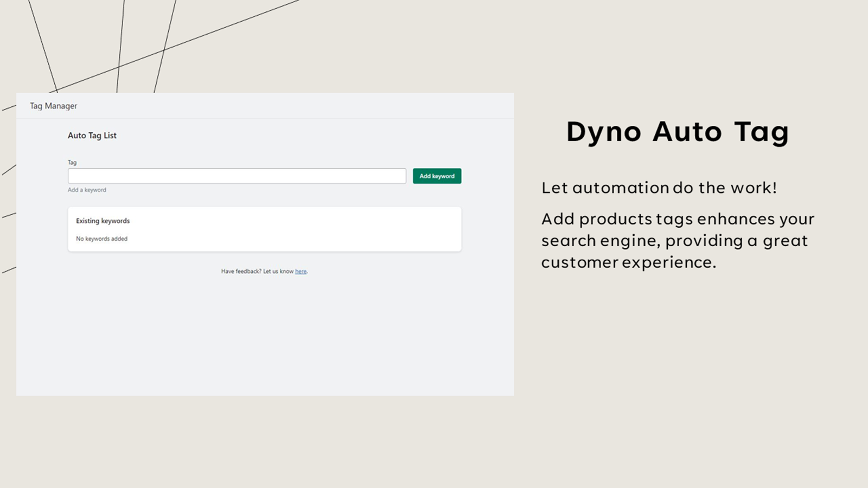Click 'Let automation do the work!' text
The height and width of the screenshot is (488, 868).
pyautogui.click(x=659, y=188)
